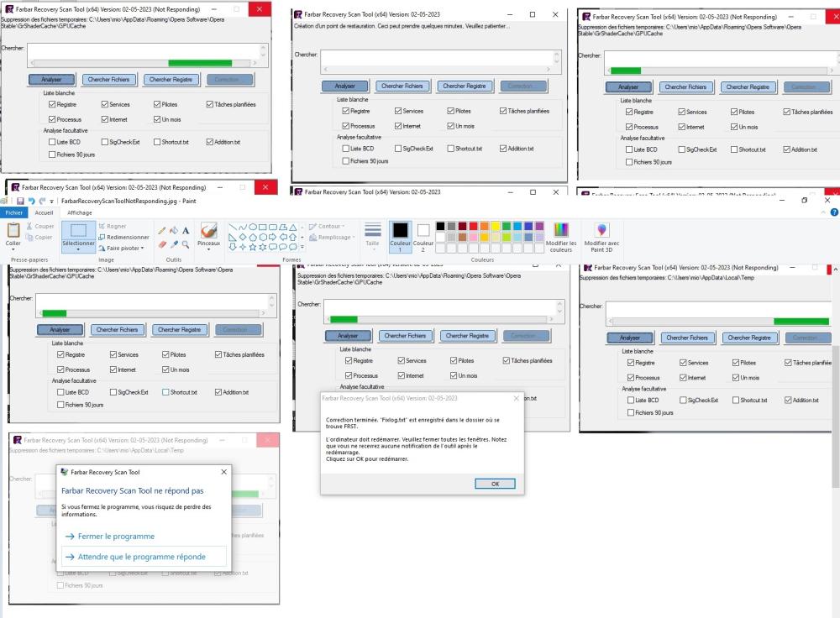Open the Taille line-size dropdown

(x=372, y=237)
